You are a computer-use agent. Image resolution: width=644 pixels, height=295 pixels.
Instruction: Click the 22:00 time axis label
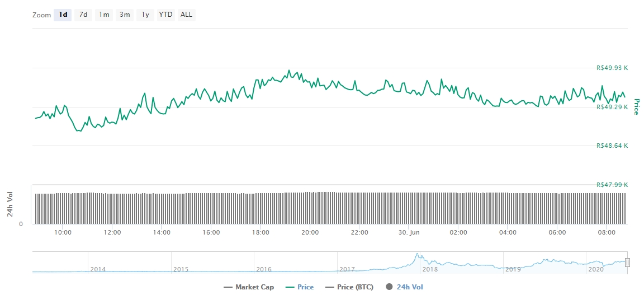pyautogui.click(x=359, y=232)
